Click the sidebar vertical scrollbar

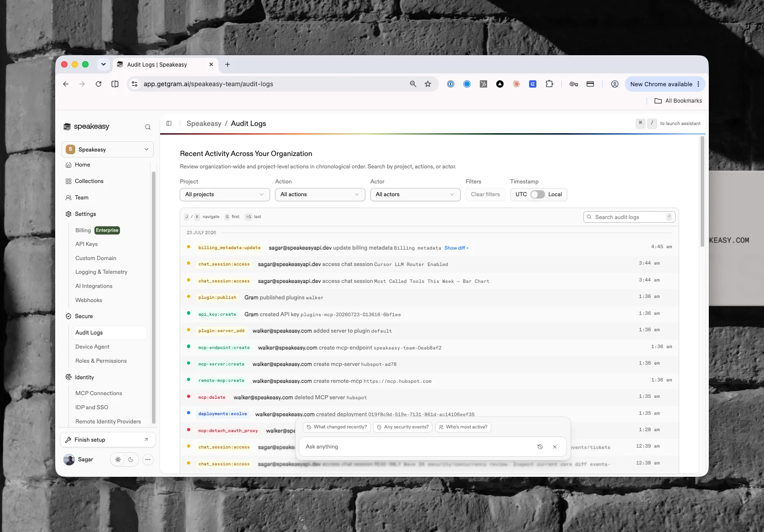coord(153,297)
